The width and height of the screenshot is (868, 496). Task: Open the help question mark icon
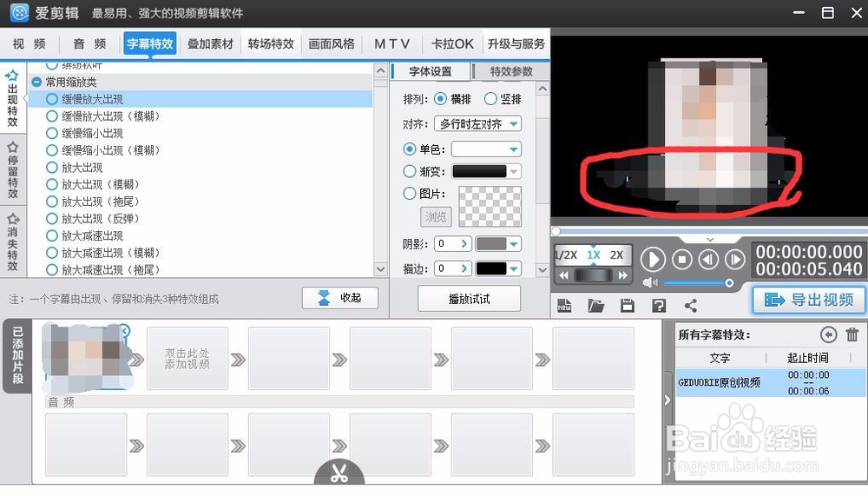click(659, 306)
